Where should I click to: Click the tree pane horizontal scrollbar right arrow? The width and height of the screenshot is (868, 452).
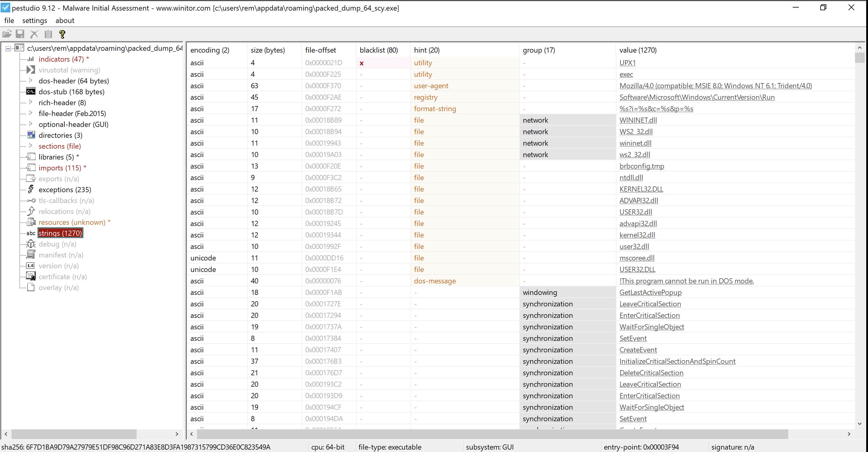177,434
